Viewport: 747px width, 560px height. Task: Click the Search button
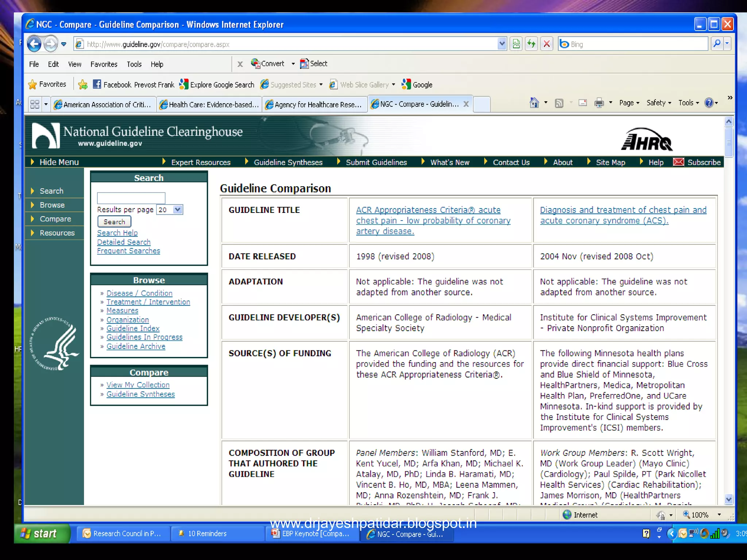click(x=114, y=222)
